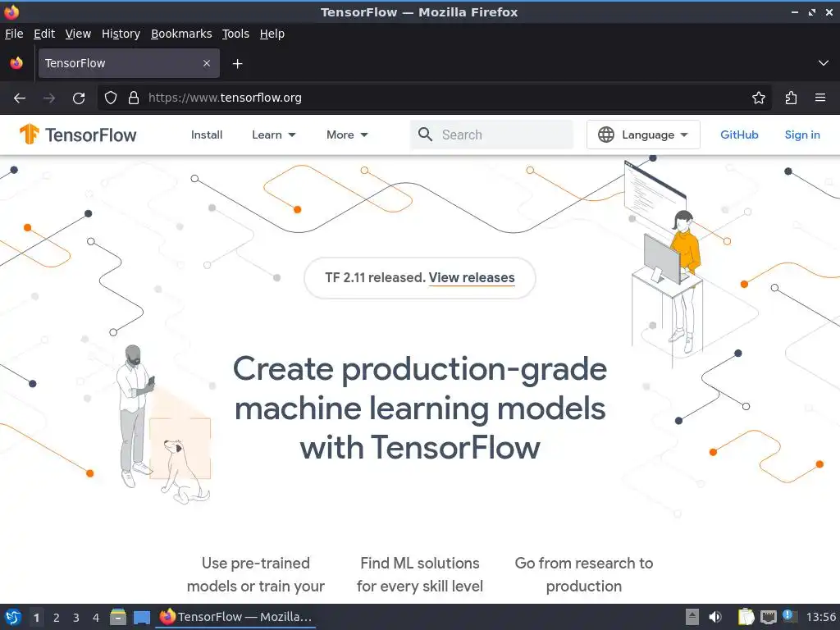Click 'Go from research to production' text
The image size is (840, 630).
584,574
